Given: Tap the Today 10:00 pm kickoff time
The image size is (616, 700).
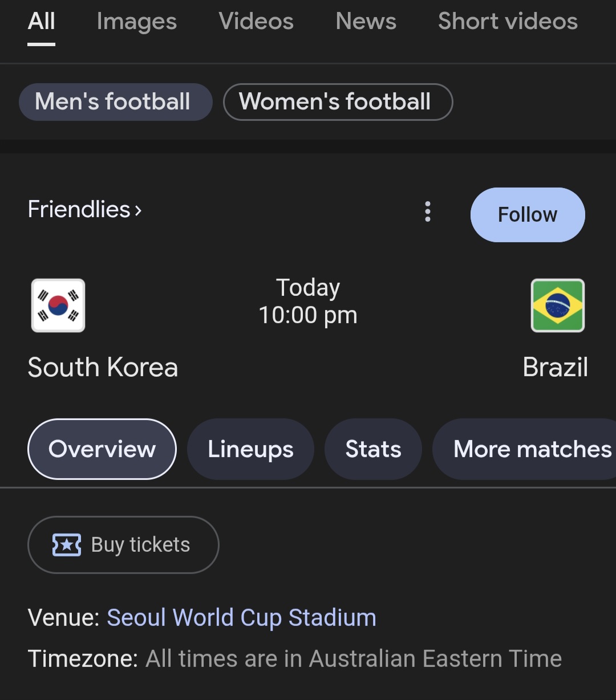Looking at the screenshot, I should [x=308, y=302].
